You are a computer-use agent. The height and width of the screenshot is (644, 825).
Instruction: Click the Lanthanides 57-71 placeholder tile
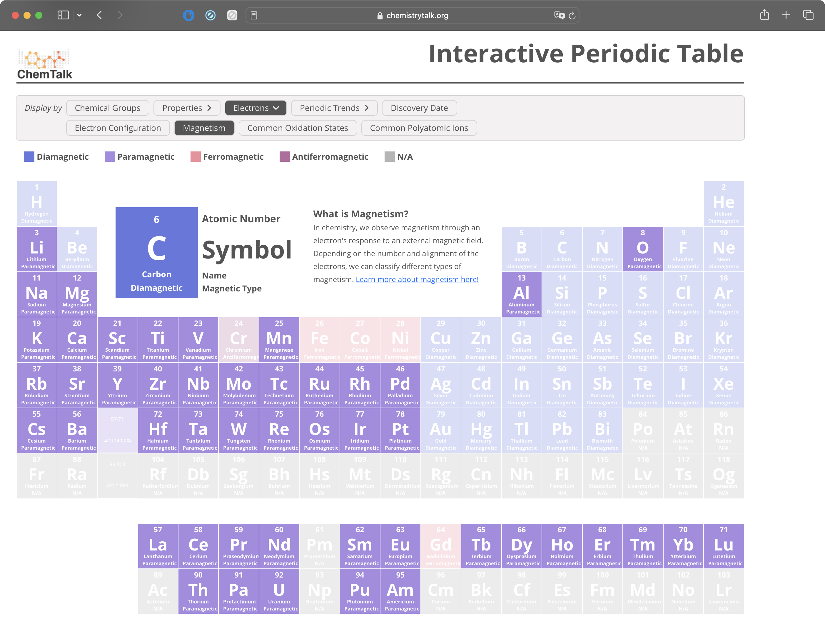click(117, 430)
